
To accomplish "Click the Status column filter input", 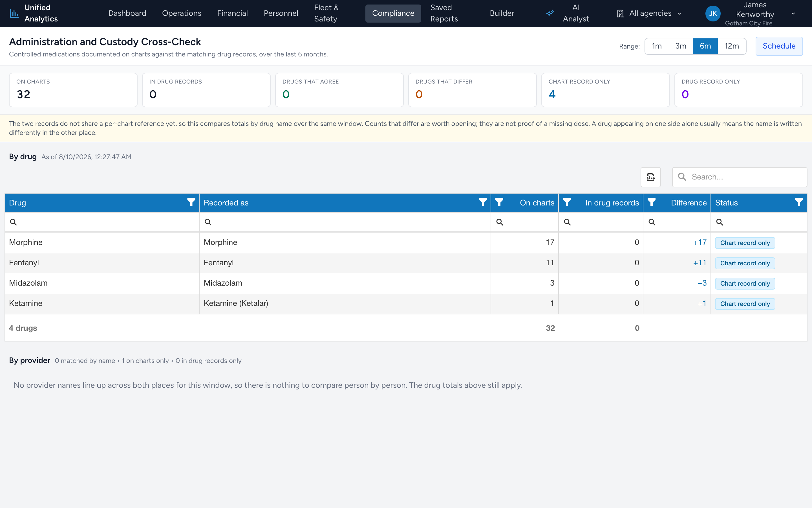I will [759, 222].
